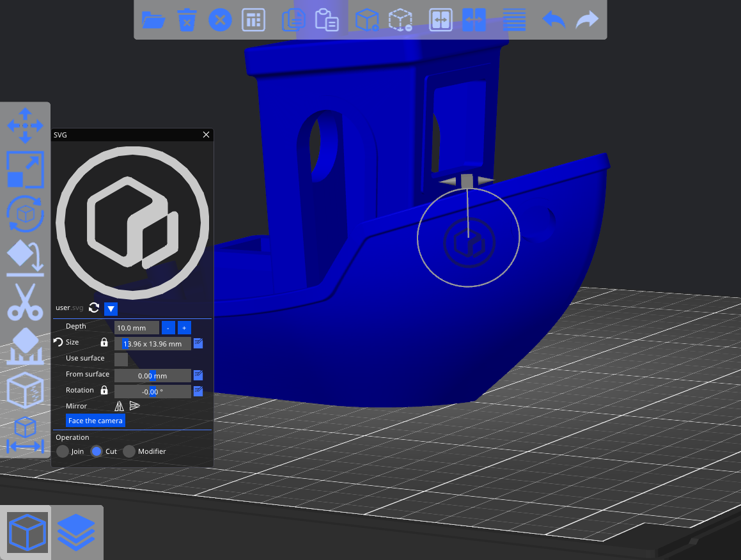
Task: Select the Scale tool
Action: [x=26, y=169]
